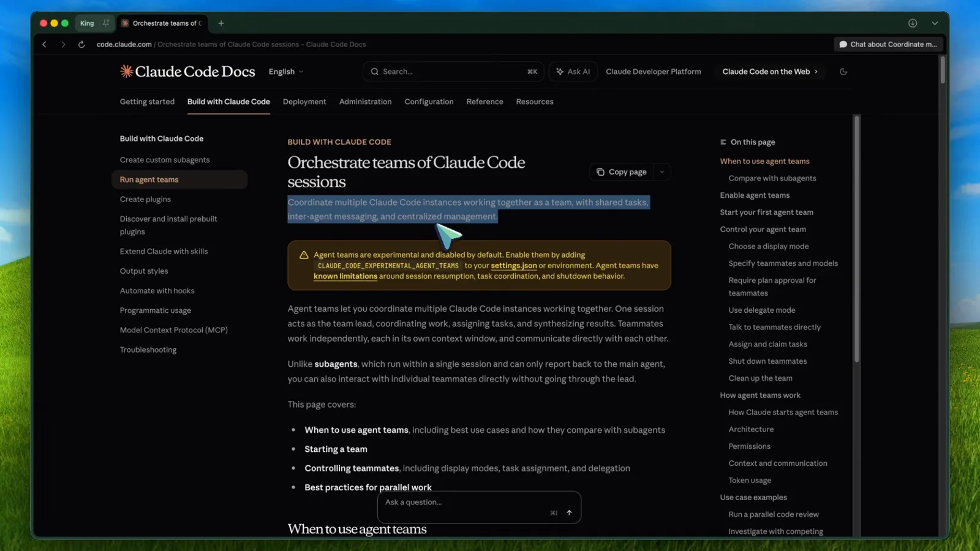The width and height of the screenshot is (980, 551).
Task: Reload the page with the refresh icon
Action: (81, 44)
